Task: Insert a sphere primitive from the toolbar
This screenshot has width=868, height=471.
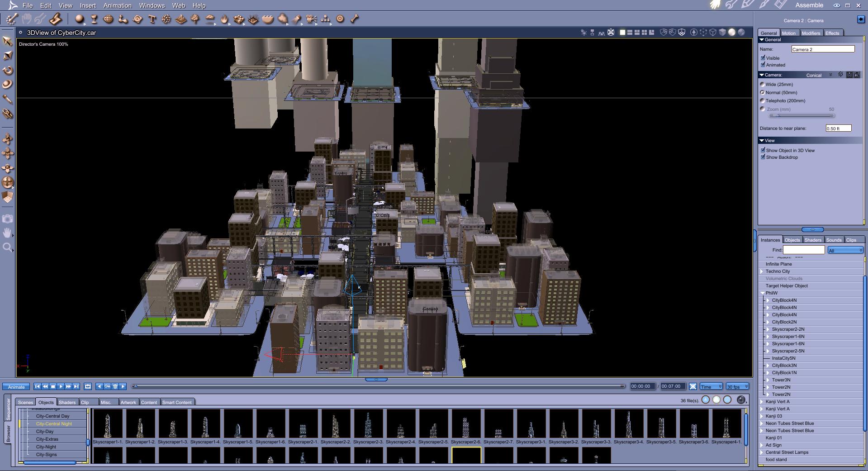Action: pos(80,19)
